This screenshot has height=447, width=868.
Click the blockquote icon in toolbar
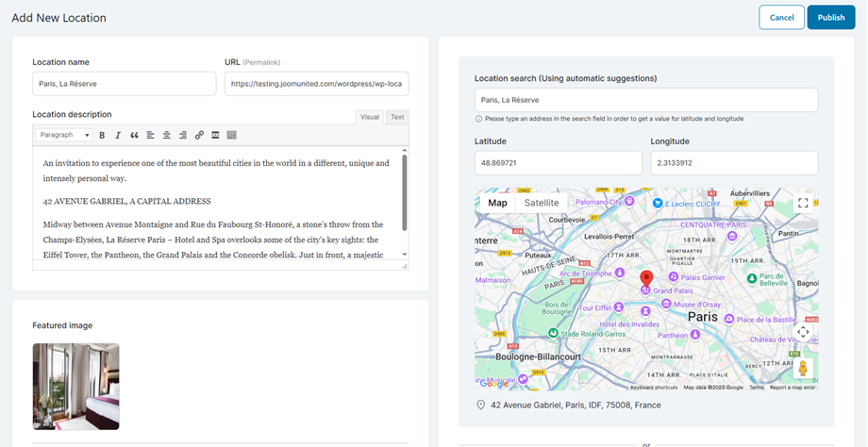[134, 136]
